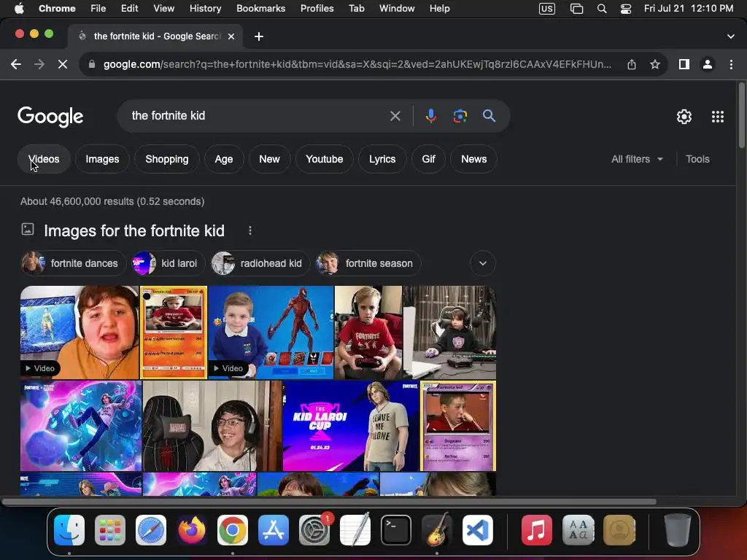Viewport: 747px width, 560px height.
Task: Open Terminal from the dock
Action: (396, 530)
